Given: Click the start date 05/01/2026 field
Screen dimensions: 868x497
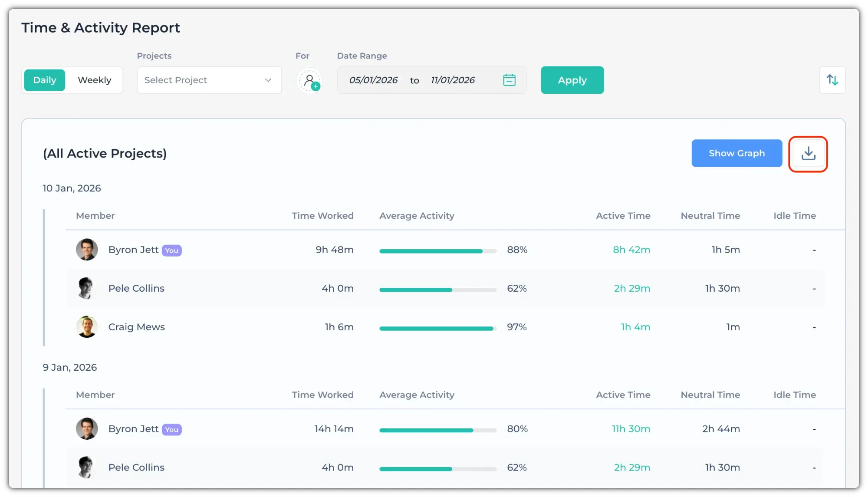Looking at the screenshot, I should click(373, 80).
